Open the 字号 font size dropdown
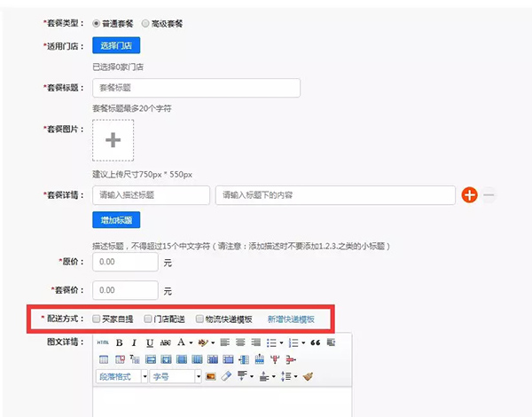The height and width of the screenshot is (417, 532). tap(176, 376)
